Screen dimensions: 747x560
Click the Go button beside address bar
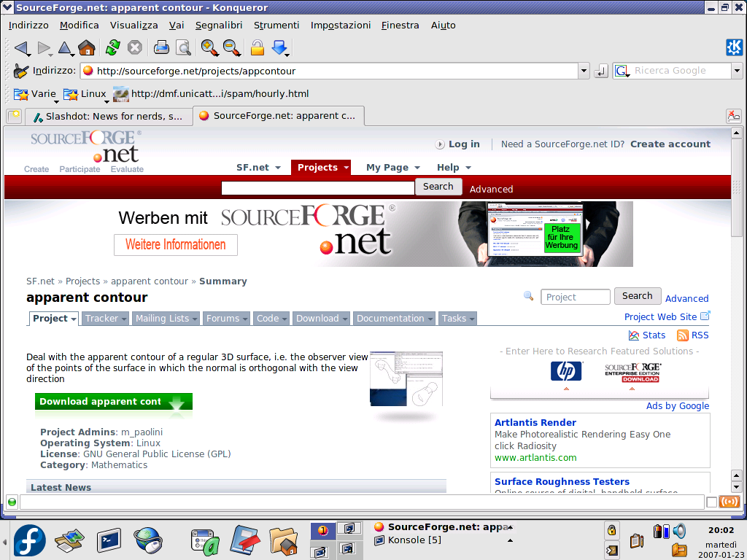coord(601,71)
